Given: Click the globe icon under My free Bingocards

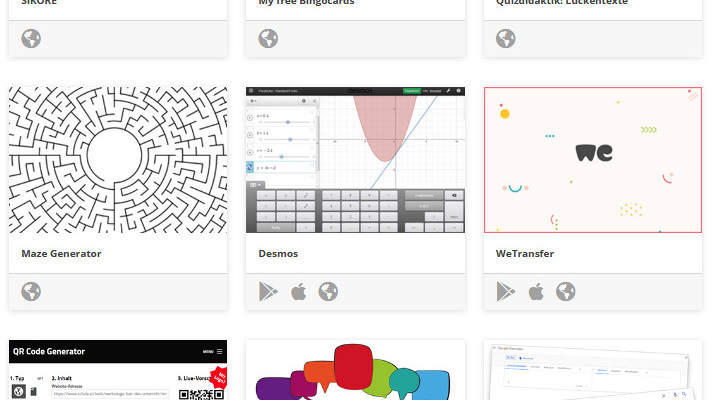Looking at the screenshot, I should 268,38.
